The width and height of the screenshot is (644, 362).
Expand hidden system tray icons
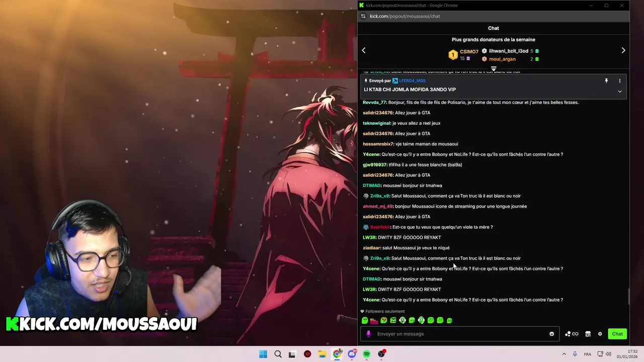563,354
